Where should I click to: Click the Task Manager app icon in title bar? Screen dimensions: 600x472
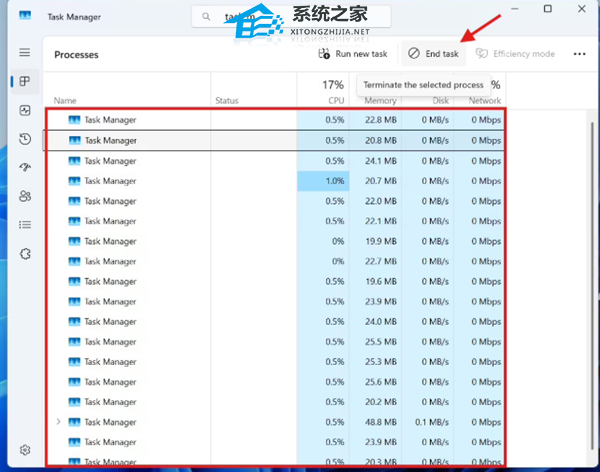click(x=25, y=15)
